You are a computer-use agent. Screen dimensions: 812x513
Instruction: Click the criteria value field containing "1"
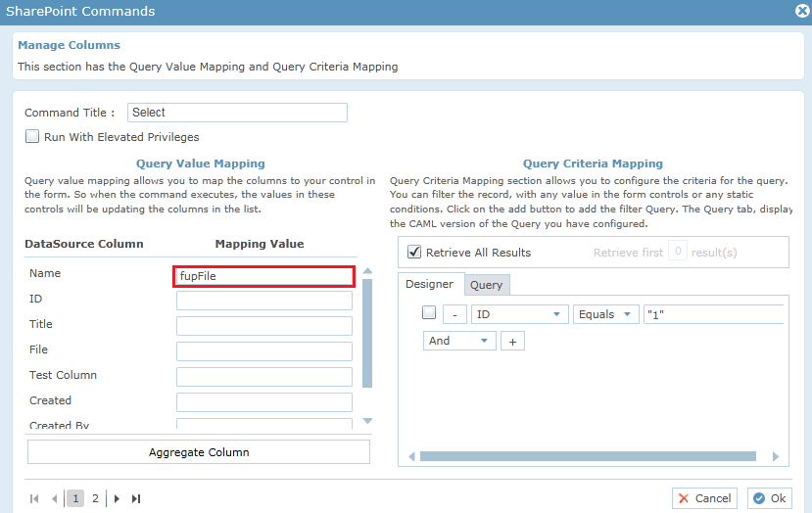[x=714, y=314]
